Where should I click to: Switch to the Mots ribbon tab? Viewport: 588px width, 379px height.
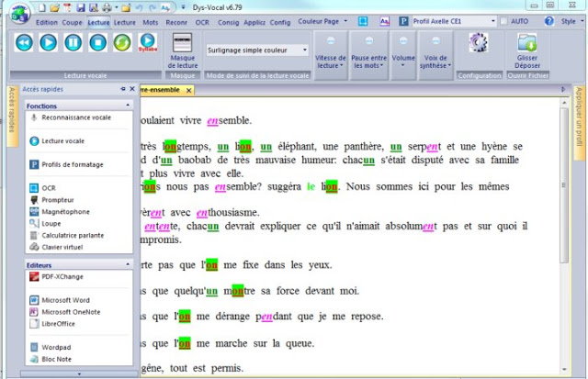(x=150, y=21)
